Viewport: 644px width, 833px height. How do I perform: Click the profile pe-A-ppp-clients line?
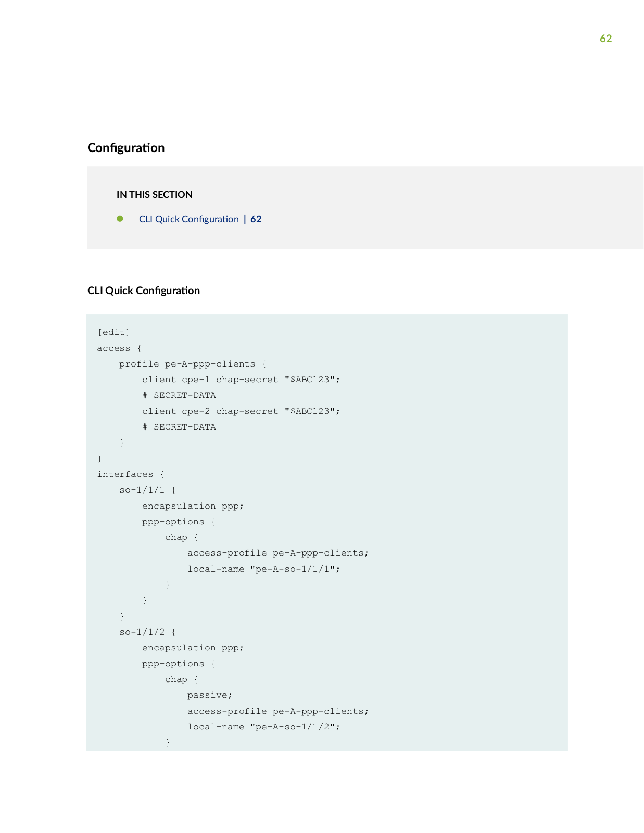pyautogui.click(x=193, y=364)
